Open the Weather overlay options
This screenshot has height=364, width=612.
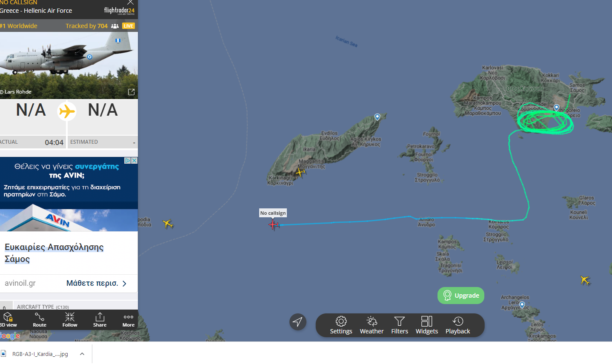372,325
